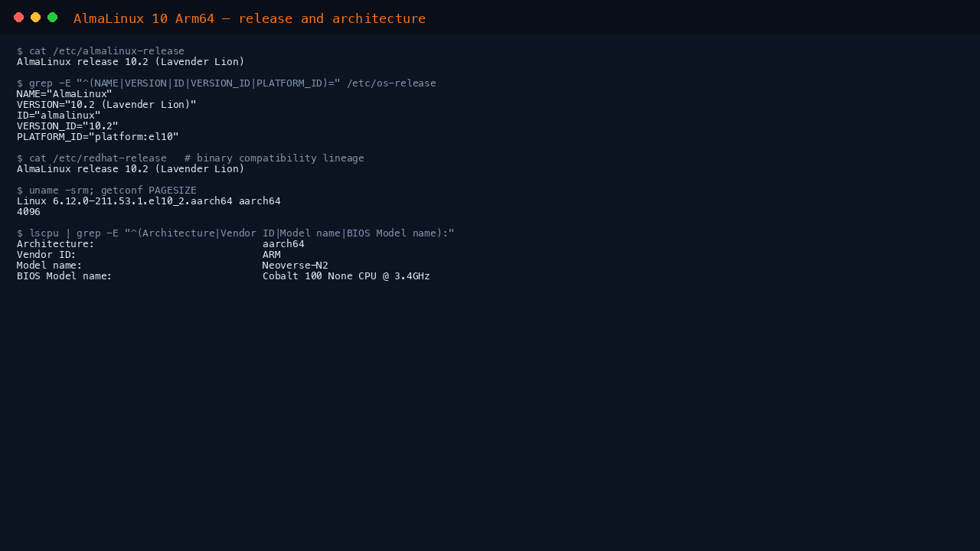980x551 pixels.
Task: Click the window title 'AlmaLinux 10 Arm64'
Action: pyautogui.click(x=144, y=18)
